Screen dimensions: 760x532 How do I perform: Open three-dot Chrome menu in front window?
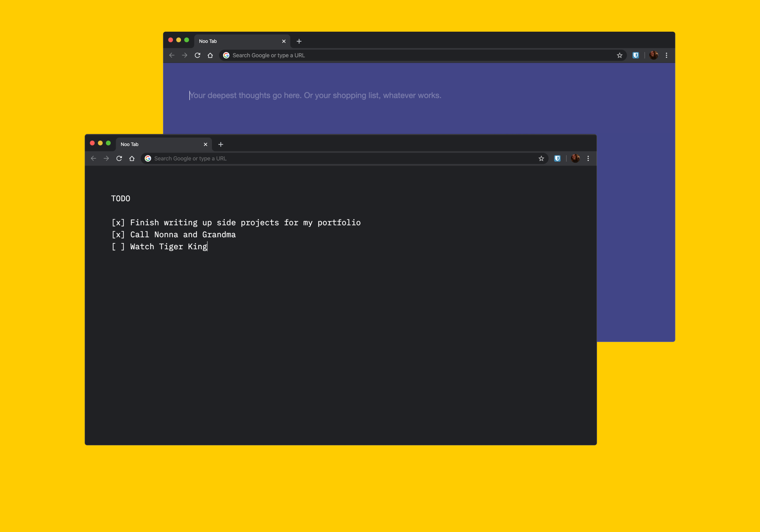[x=588, y=158]
